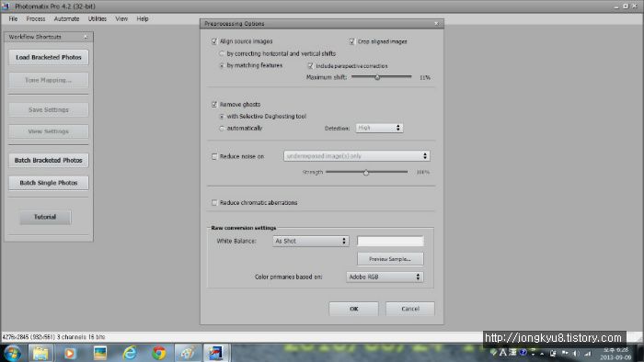The width and height of the screenshot is (644, 362).
Task: Open the Process menu
Action: [x=36, y=19]
